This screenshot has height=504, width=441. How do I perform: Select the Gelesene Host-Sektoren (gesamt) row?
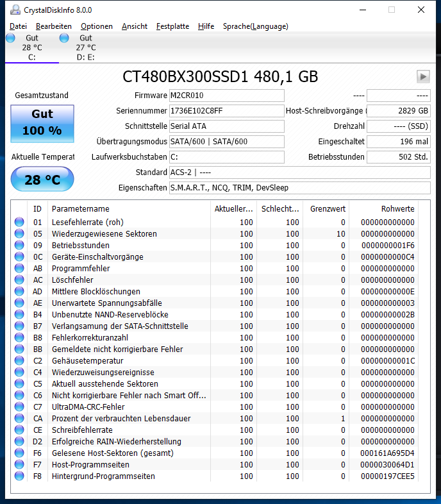215,453
